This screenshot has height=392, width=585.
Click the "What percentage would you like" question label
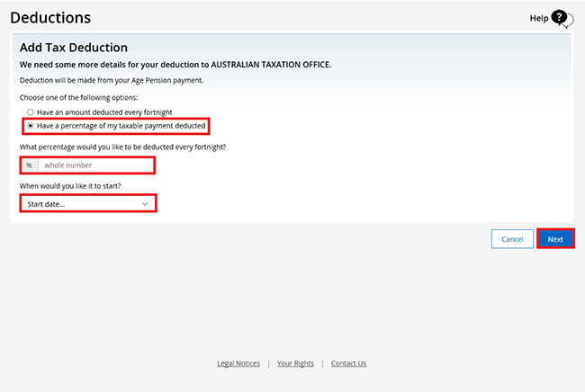tap(122, 147)
